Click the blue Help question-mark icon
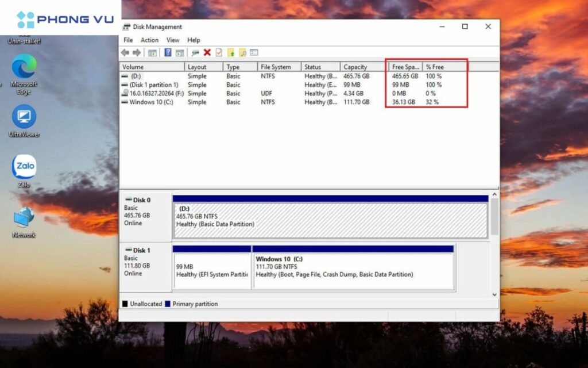The width and height of the screenshot is (588, 368). pyautogui.click(x=168, y=53)
